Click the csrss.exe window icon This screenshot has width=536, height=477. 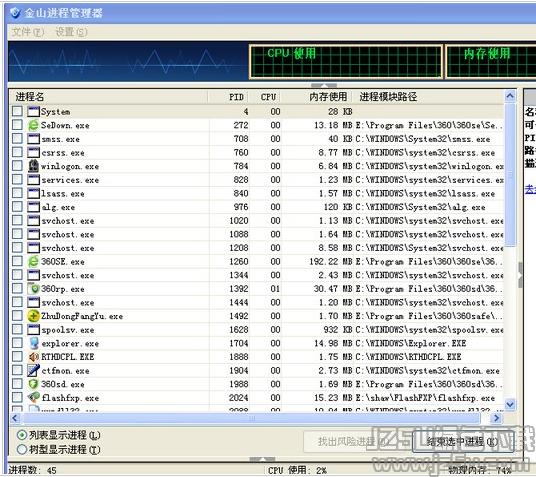pos(33,153)
